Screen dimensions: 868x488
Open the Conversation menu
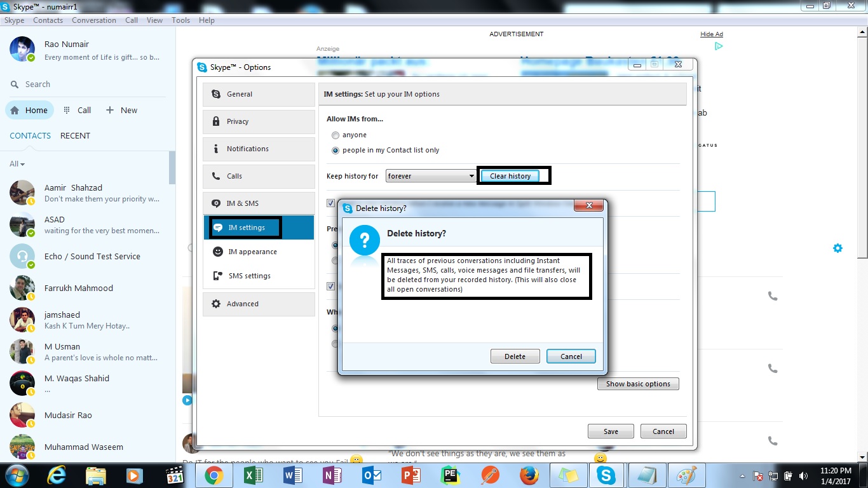pos(94,20)
